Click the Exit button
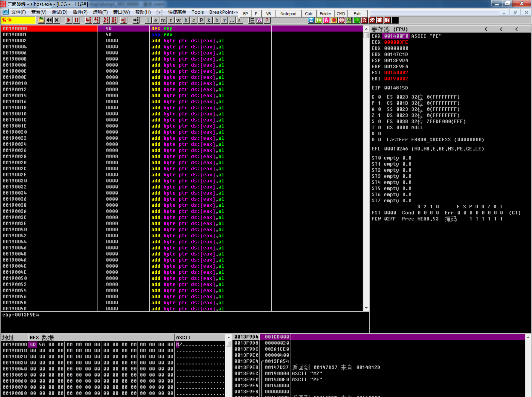 pyautogui.click(x=357, y=14)
